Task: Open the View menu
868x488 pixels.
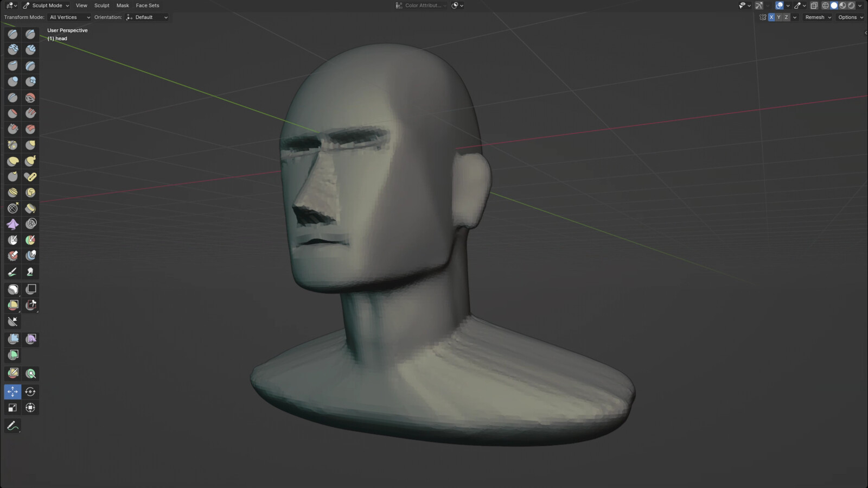Action: click(81, 5)
